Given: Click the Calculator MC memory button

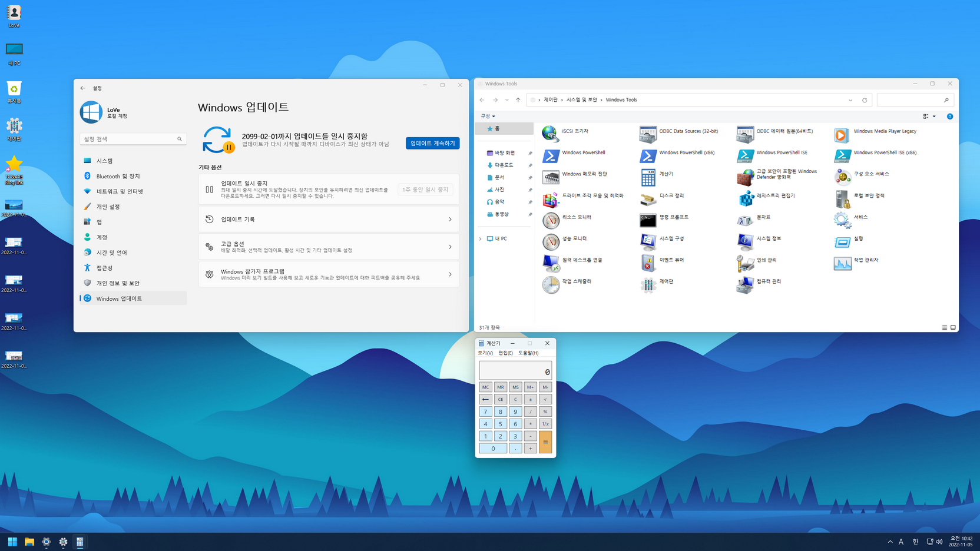Looking at the screenshot, I should click(485, 387).
